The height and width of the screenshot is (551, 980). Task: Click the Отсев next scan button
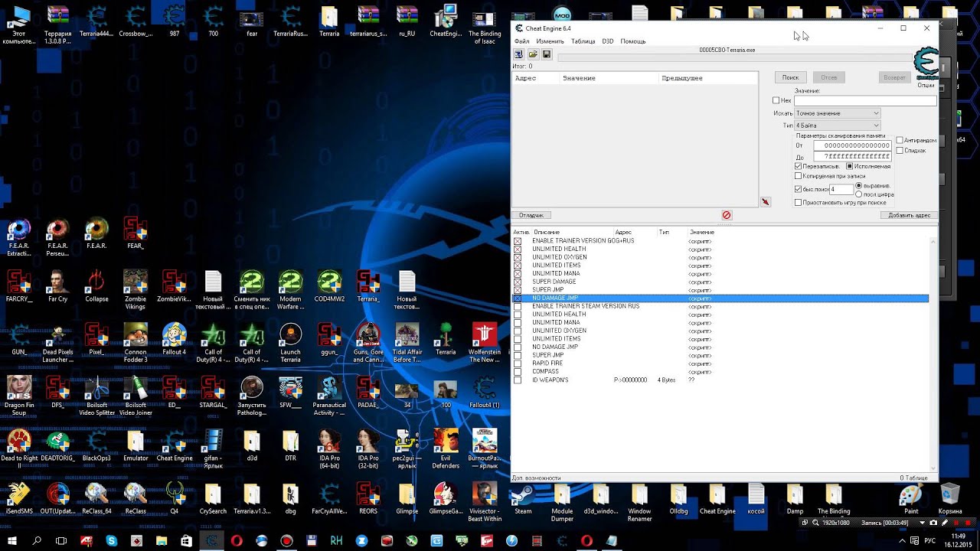click(829, 77)
